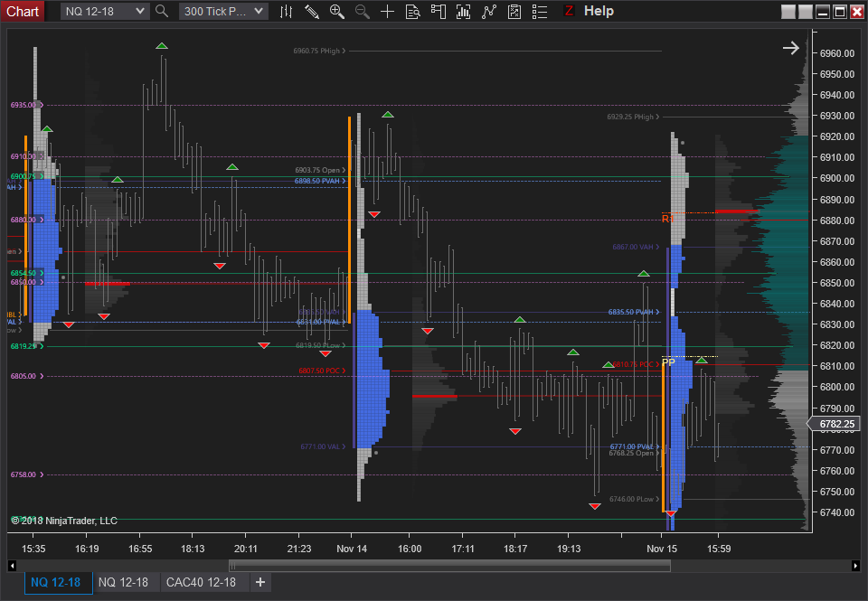Click the 6807.50 POC label

[322, 371]
